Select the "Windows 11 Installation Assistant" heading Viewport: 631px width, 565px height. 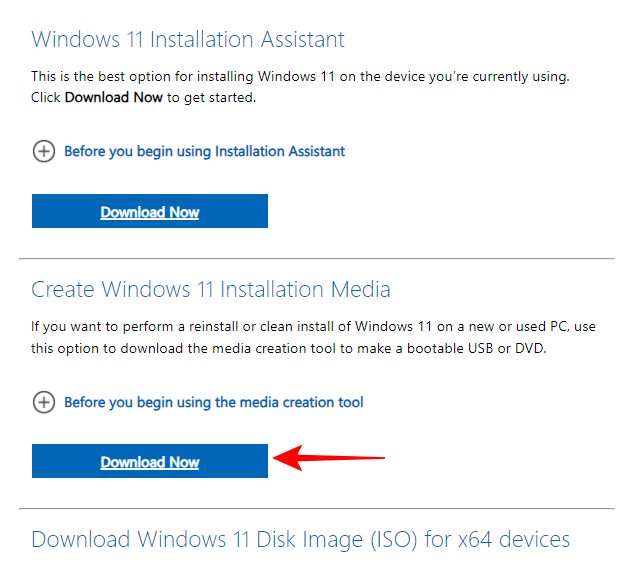188,40
